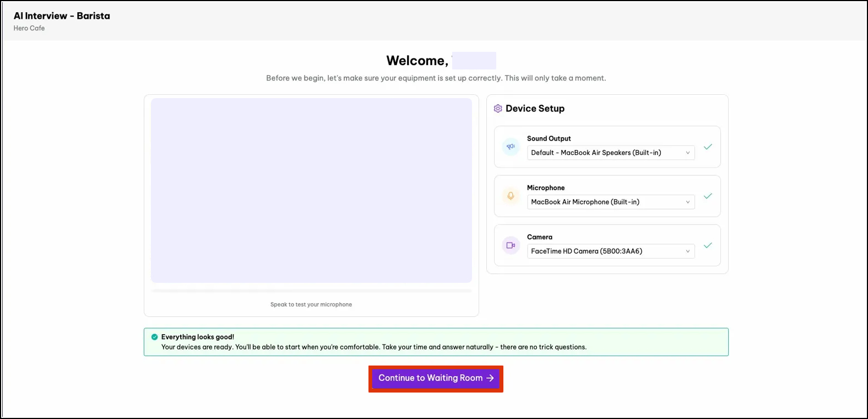Click the purple video camera icon
This screenshot has height=419, width=868.
click(x=511, y=245)
